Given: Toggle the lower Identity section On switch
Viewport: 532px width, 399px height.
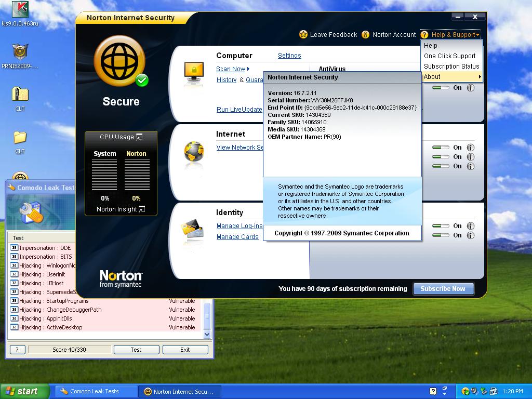Looking at the screenshot, I should 441,235.
